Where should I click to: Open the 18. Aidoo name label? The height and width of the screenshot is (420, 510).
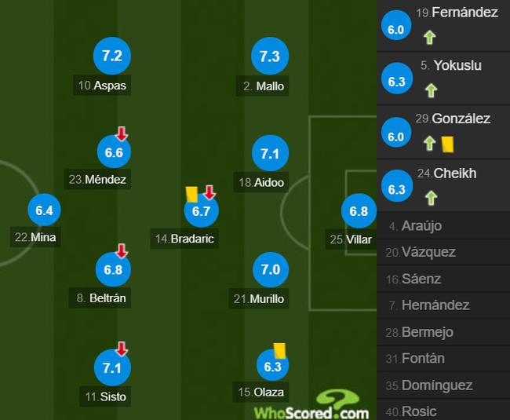pyautogui.click(x=261, y=182)
